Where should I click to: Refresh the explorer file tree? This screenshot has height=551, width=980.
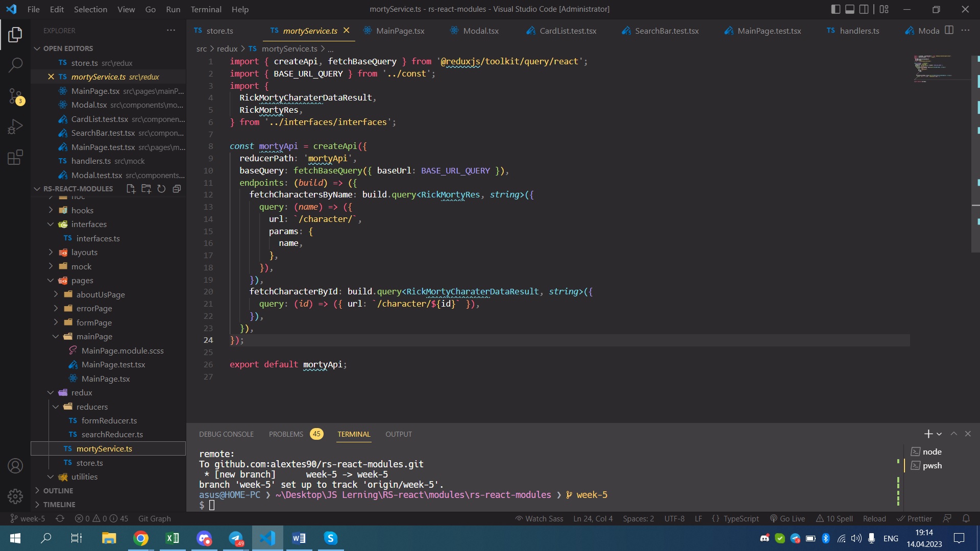click(x=161, y=189)
